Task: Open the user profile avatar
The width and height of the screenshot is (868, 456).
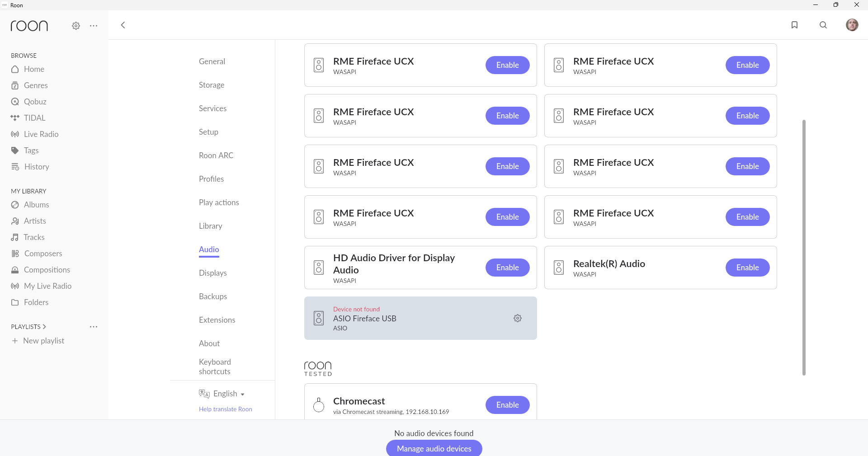Action: [852, 25]
